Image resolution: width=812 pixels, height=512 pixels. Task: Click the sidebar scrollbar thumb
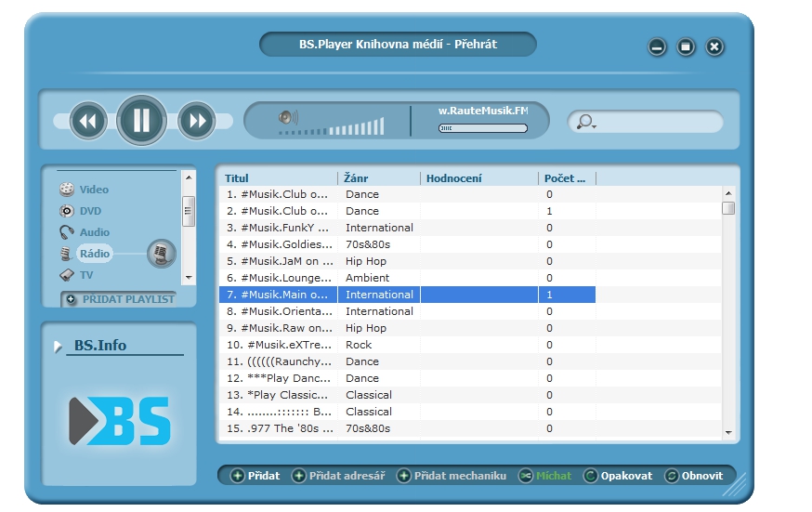[x=189, y=211]
